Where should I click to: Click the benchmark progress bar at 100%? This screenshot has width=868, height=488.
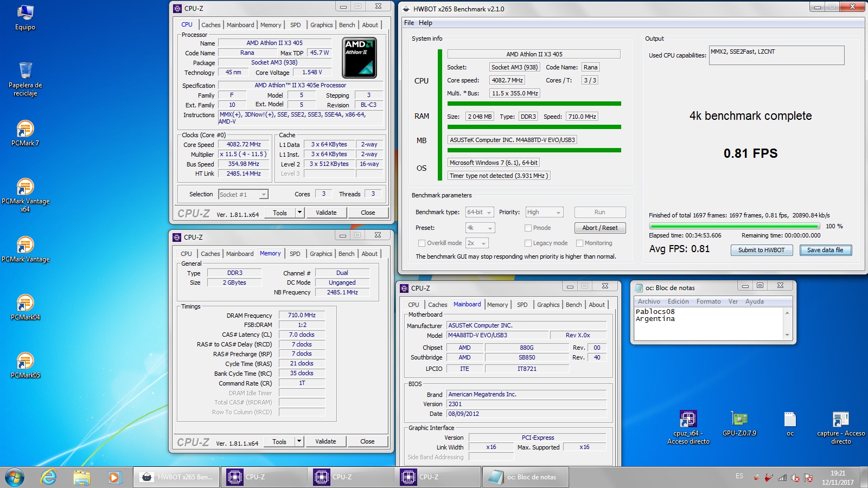(x=735, y=226)
